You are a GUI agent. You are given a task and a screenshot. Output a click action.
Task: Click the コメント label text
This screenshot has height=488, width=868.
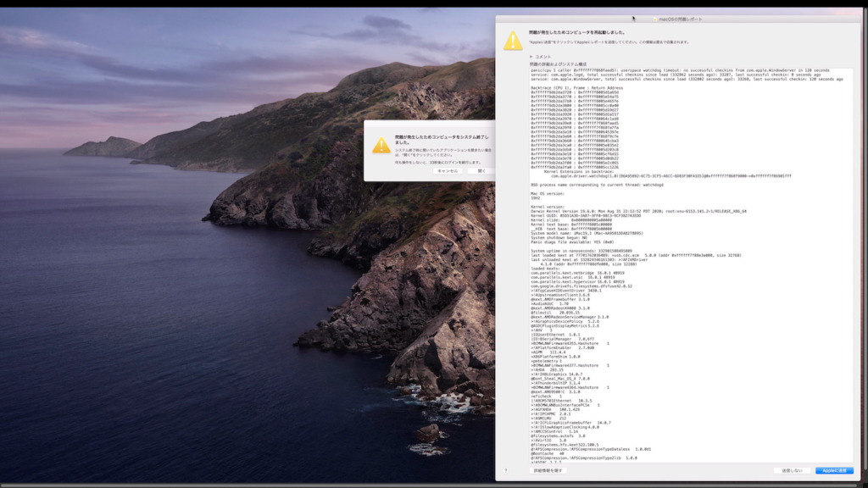click(543, 57)
